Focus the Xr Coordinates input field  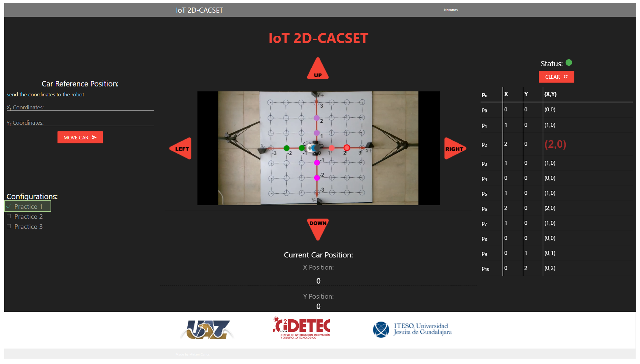[x=80, y=107]
